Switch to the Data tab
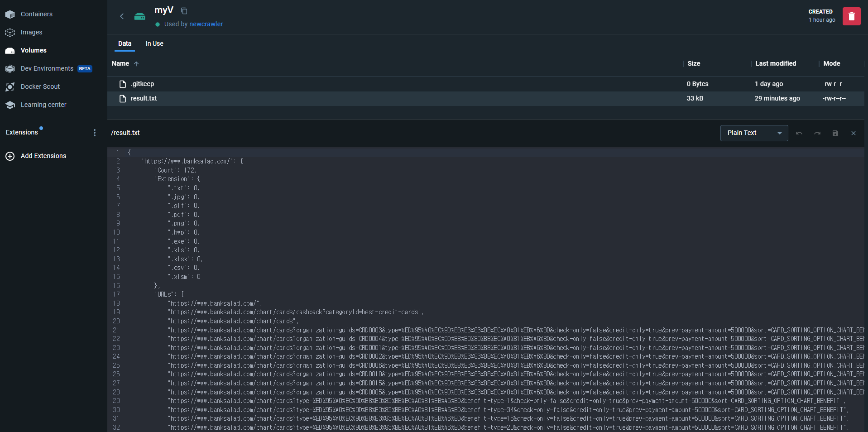The image size is (868, 432). pyautogui.click(x=125, y=43)
